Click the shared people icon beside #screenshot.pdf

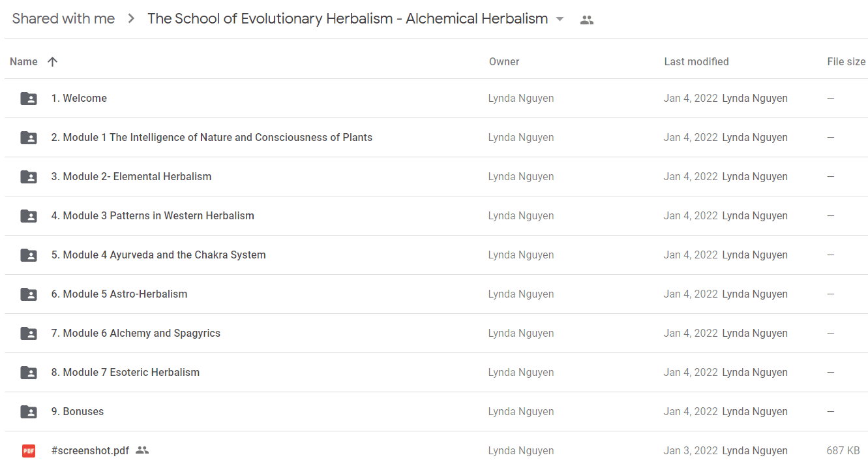142,450
